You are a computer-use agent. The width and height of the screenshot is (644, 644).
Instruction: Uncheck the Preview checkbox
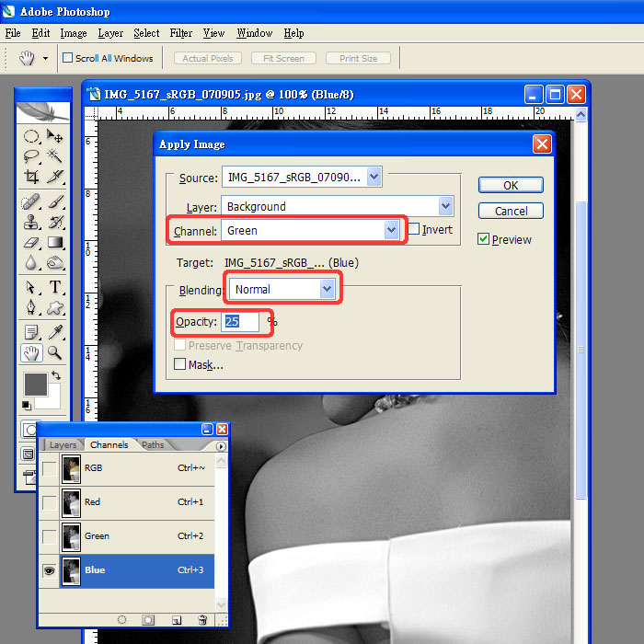click(x=483, y=239)
